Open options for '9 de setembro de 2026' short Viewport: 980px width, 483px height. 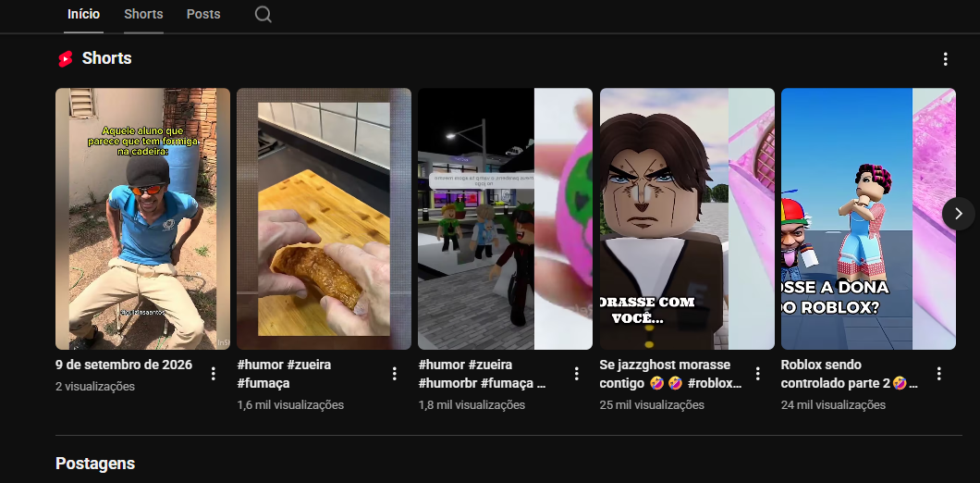point(214,374)
